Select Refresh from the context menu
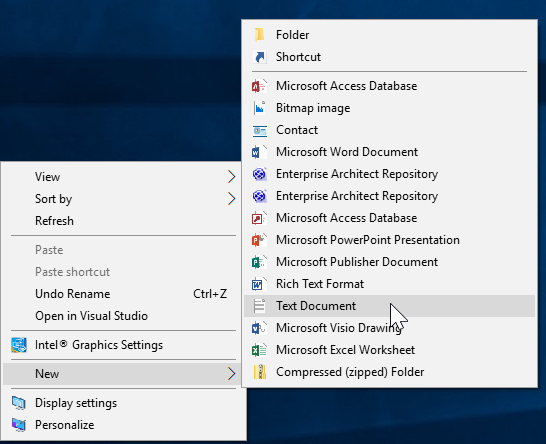546x444 pixels. (122, 221)
